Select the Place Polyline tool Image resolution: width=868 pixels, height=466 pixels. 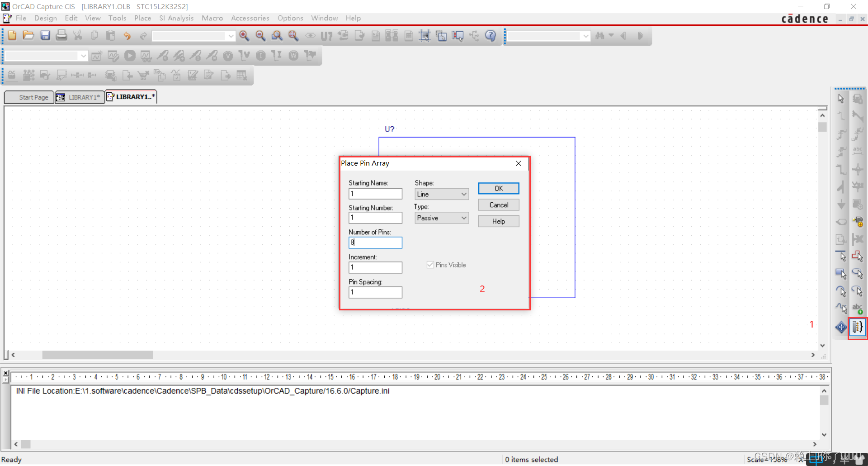pyautogui.click(x=858, y=257)
